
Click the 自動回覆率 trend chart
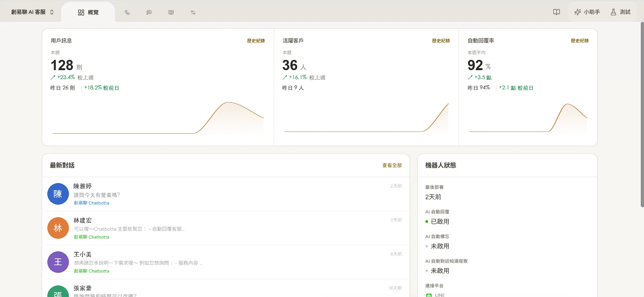[528, 118]
